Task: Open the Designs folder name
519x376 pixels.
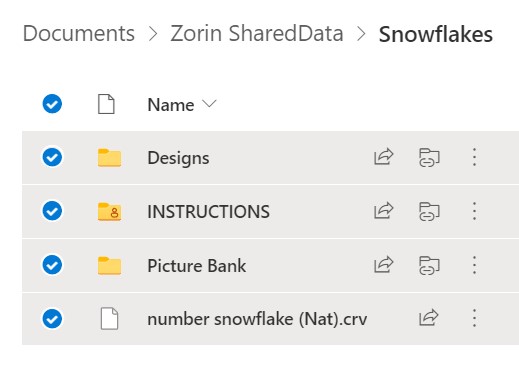Action: pos(178,158)
